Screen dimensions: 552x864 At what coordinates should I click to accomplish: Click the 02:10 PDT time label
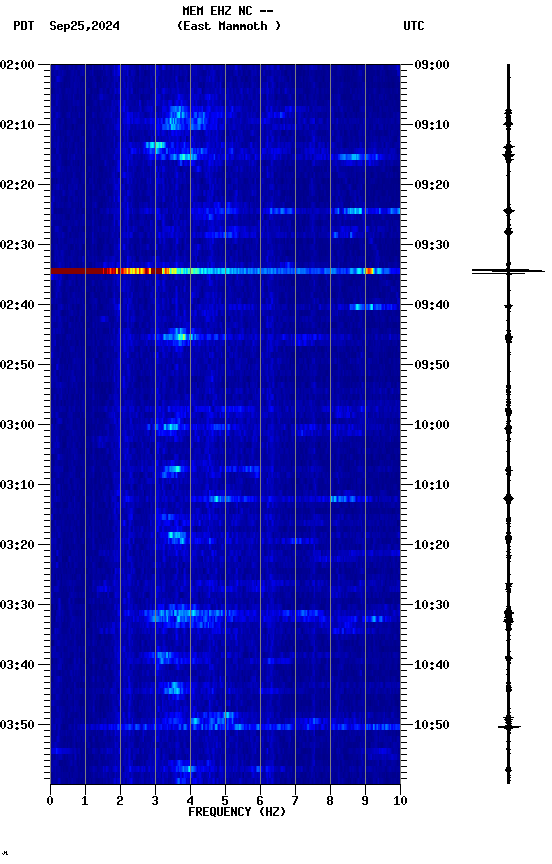(x=17, y=125)
